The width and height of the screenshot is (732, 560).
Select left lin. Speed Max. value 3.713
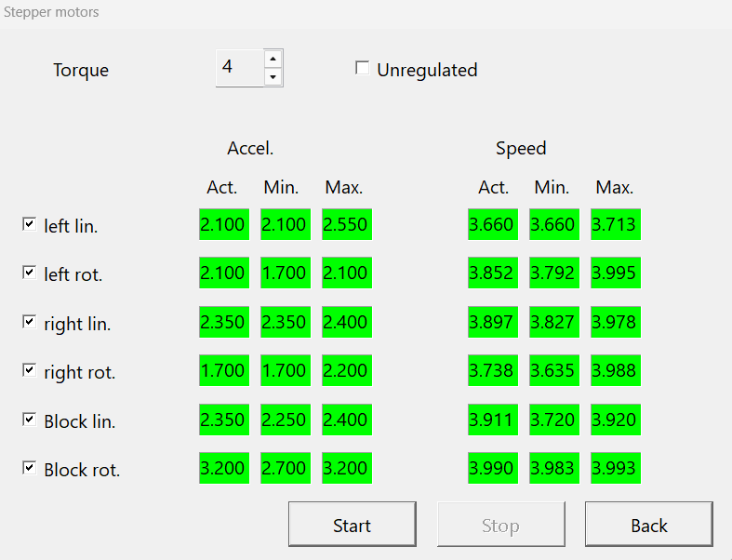(616, 224)
